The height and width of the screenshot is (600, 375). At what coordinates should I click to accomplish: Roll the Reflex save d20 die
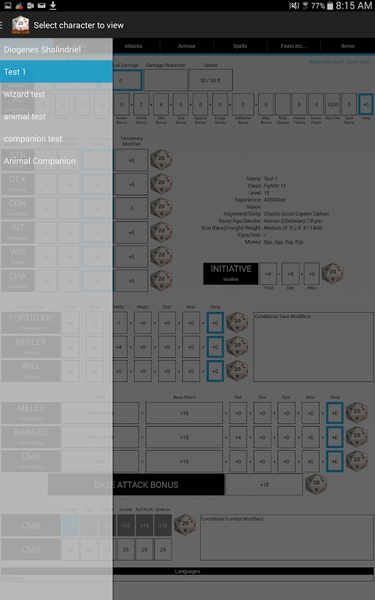click(237, 347)
